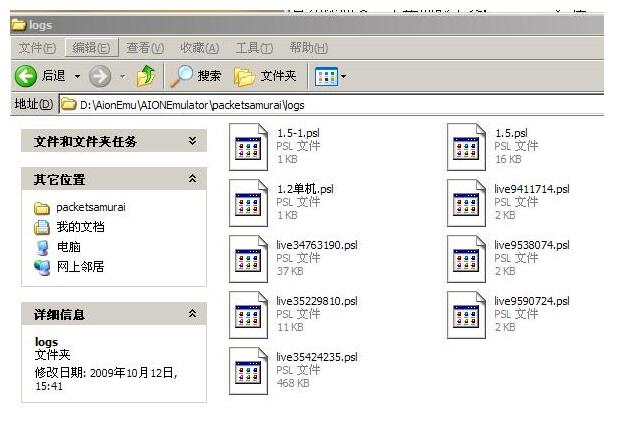This screenshot has height=433, width=643.
Task: Click the Forward navigation arrow icon
Action: [99, 75]
